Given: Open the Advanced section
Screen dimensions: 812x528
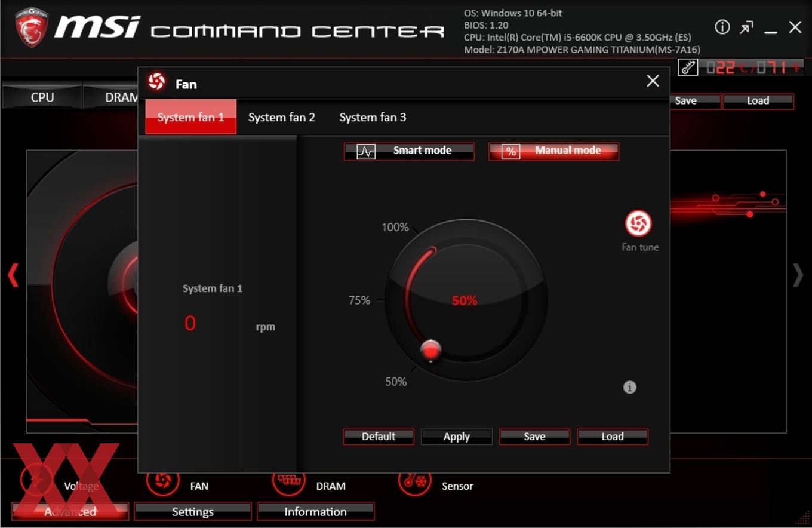Looking at the screenshot, I should point(70,512).
